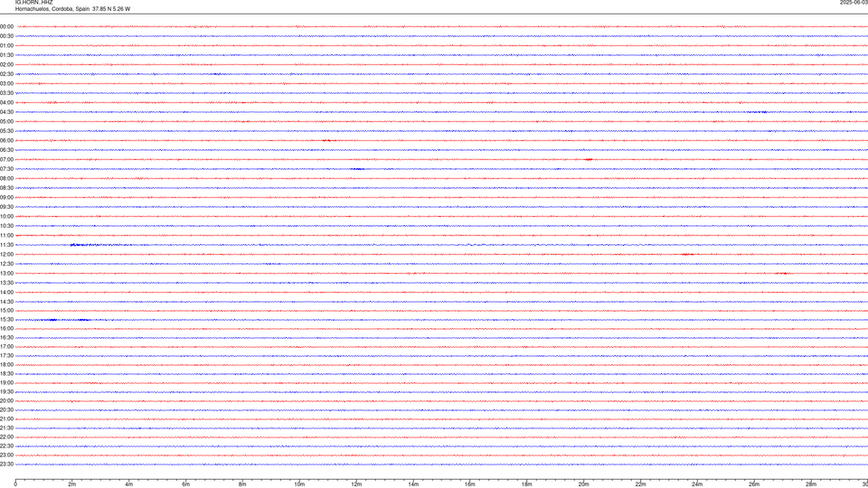Image resolution: width=868 pixels, height=488 pixels.
Task: Click the "16:00" row label
Action: (6, 329)
